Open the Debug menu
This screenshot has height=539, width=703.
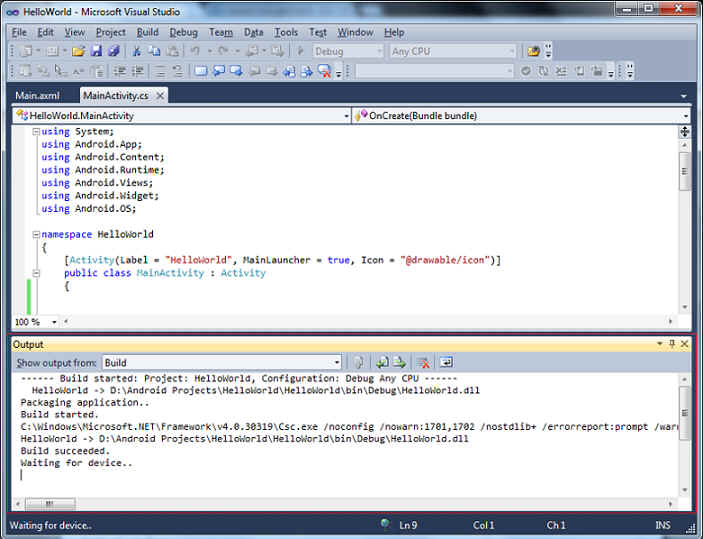183,32
